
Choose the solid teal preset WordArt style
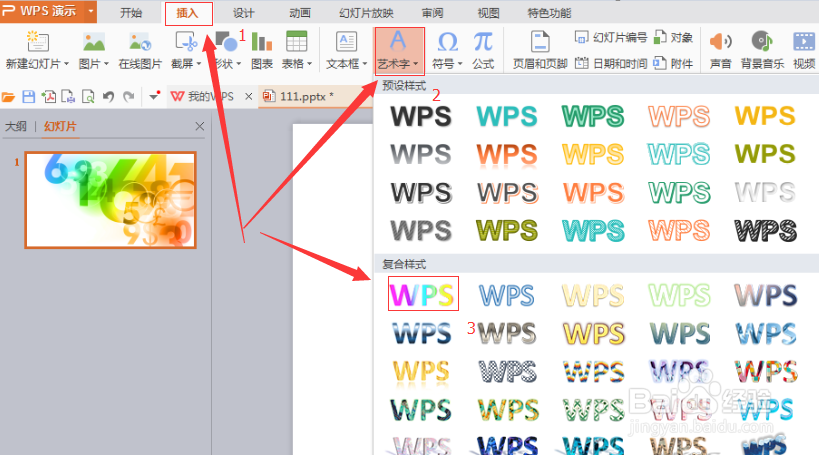pos(507,116)
